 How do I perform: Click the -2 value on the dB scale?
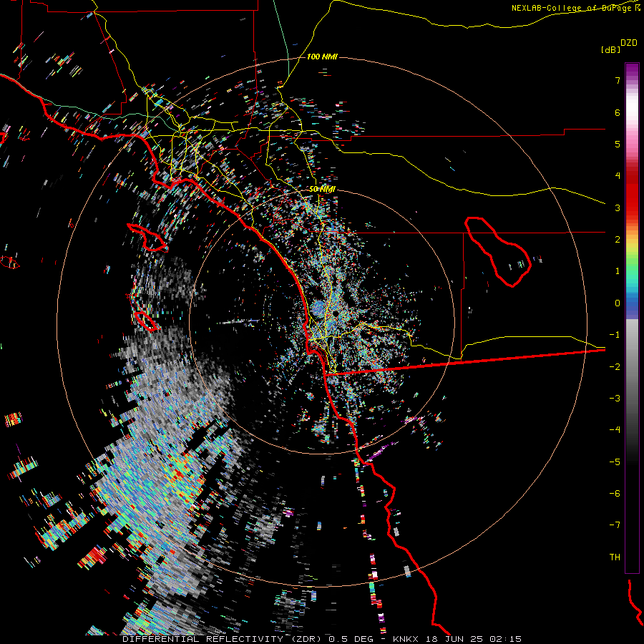point(615,366)
